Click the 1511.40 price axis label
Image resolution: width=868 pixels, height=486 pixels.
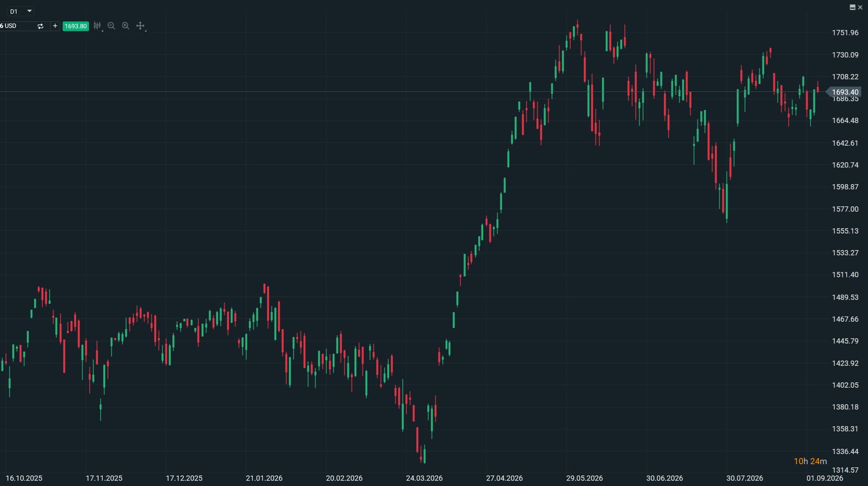(845, 275)
